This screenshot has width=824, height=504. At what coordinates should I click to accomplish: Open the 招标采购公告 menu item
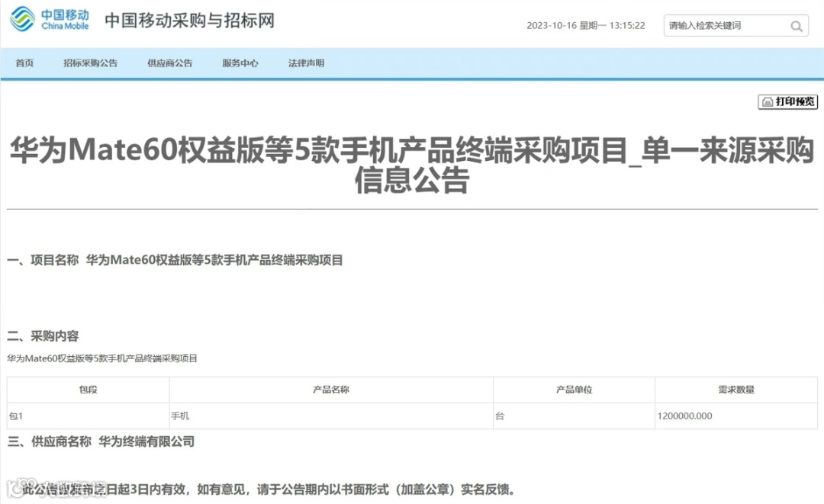pos(90,63)
